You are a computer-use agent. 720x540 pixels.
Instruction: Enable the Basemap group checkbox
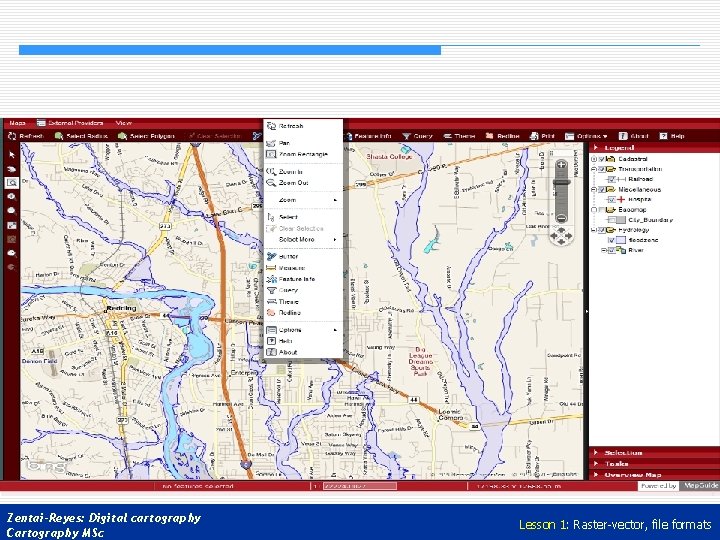pyautogui.click(x=601, y=209)
